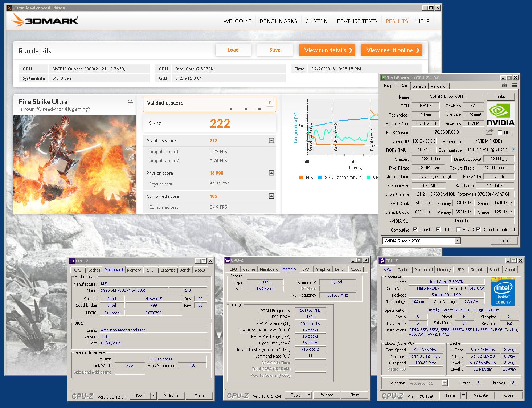Collapse the Physics score section

point(271,173)
